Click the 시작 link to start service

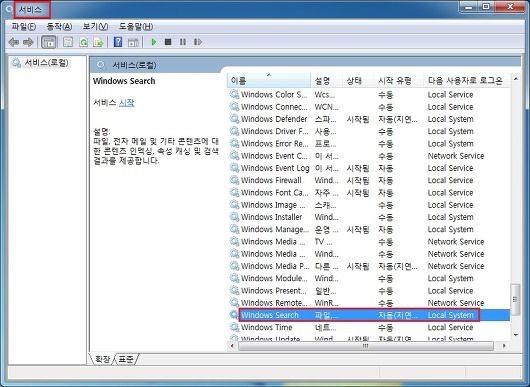(126, 102)
